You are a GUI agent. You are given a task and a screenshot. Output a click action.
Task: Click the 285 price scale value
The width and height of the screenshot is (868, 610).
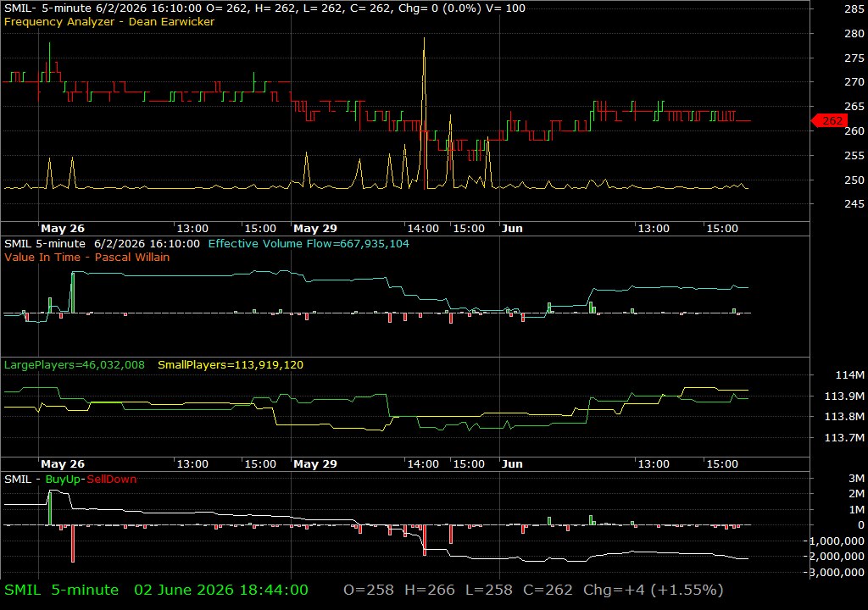coord(854,8)
